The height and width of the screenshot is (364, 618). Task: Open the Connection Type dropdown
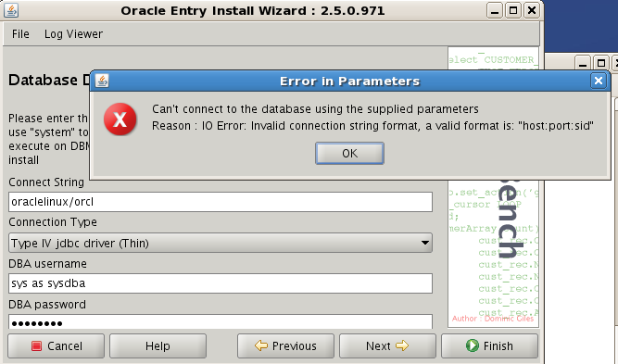(221, 243)
